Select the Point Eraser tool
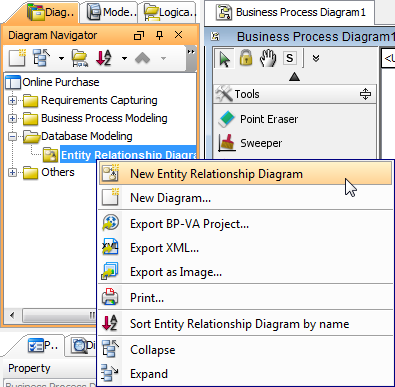 pyautogui.click(x=258, y=119)
